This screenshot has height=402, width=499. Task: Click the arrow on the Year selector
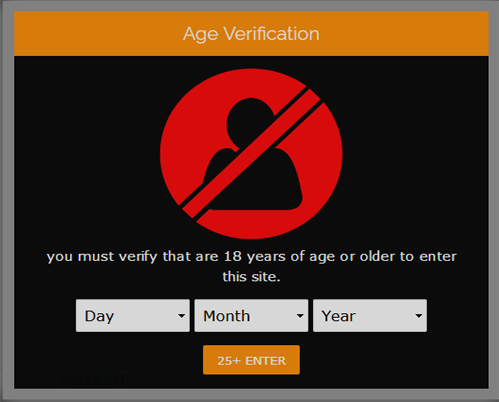419,316
